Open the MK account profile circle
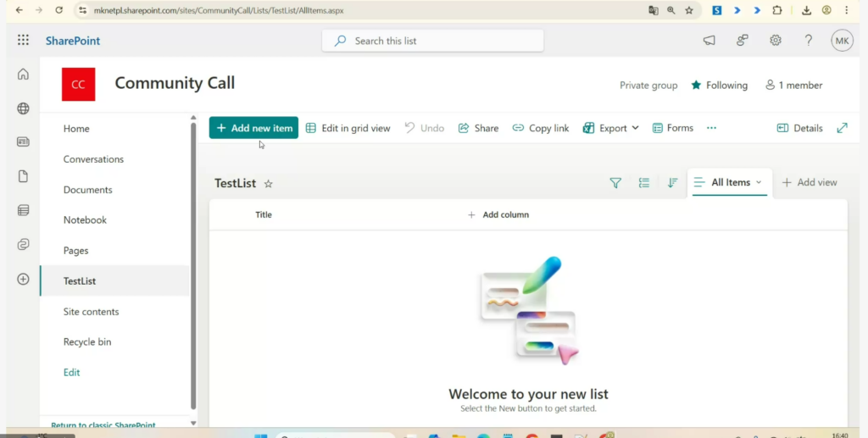The height and width of the screenshot is (438, 868). click(x=842, y=41)
